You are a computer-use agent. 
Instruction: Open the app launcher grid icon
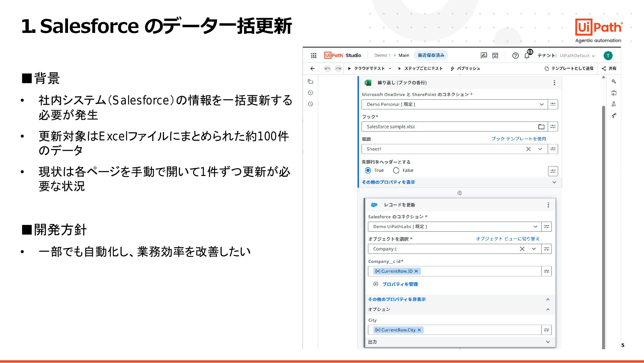coord(314,55)
